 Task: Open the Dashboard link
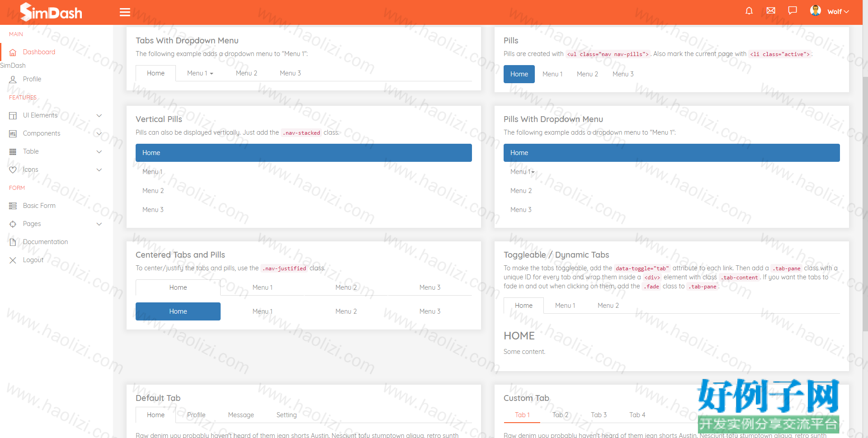click(39, 52)
